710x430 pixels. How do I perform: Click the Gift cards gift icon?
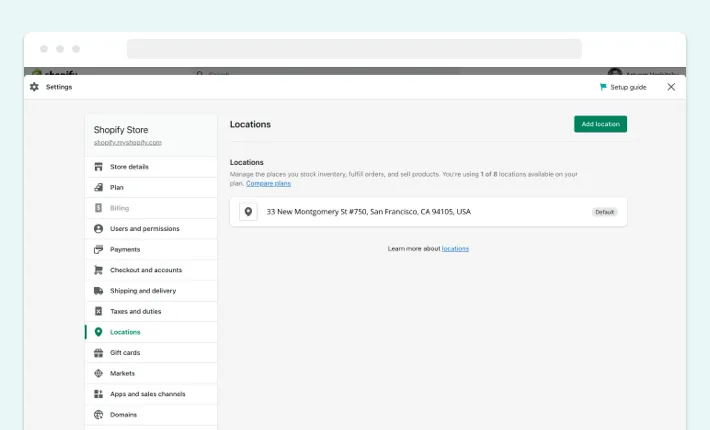point(98,353)
